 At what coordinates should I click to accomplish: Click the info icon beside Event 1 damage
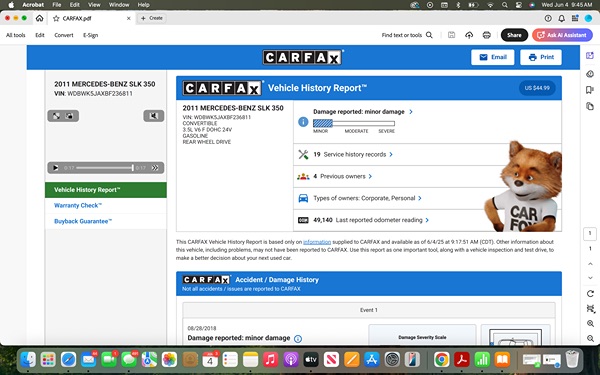coord(298,339)
